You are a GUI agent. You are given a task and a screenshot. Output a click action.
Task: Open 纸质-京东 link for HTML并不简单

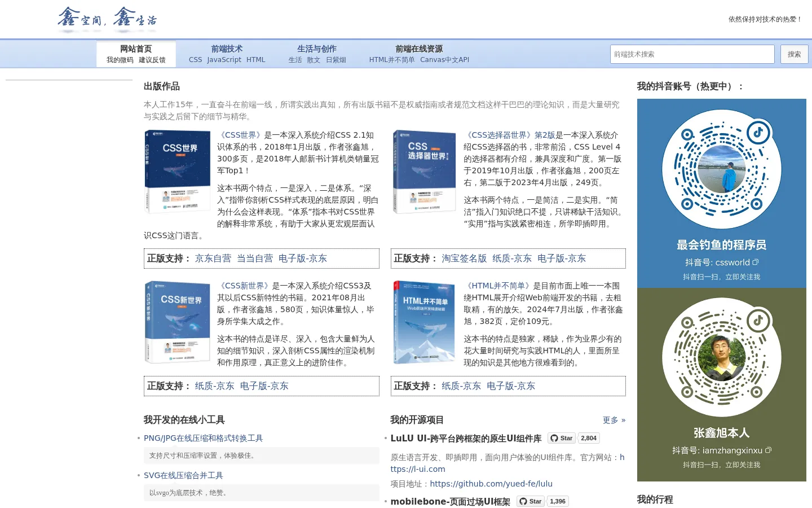click(x=461, y=386)
